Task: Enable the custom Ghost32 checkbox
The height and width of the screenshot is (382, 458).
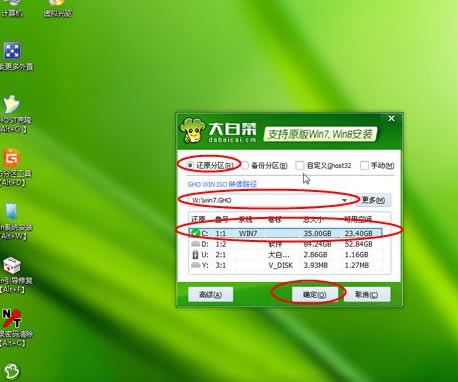Action: [x=300, y=165]
